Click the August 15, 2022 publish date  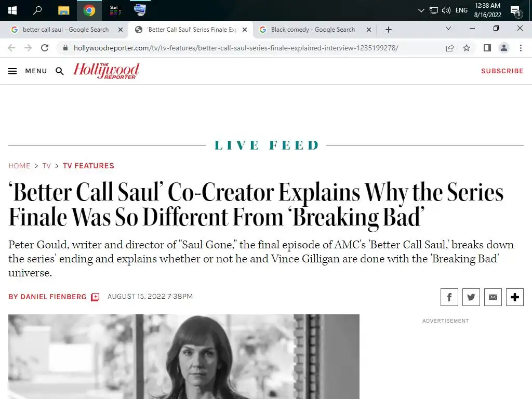click(150, 297)
